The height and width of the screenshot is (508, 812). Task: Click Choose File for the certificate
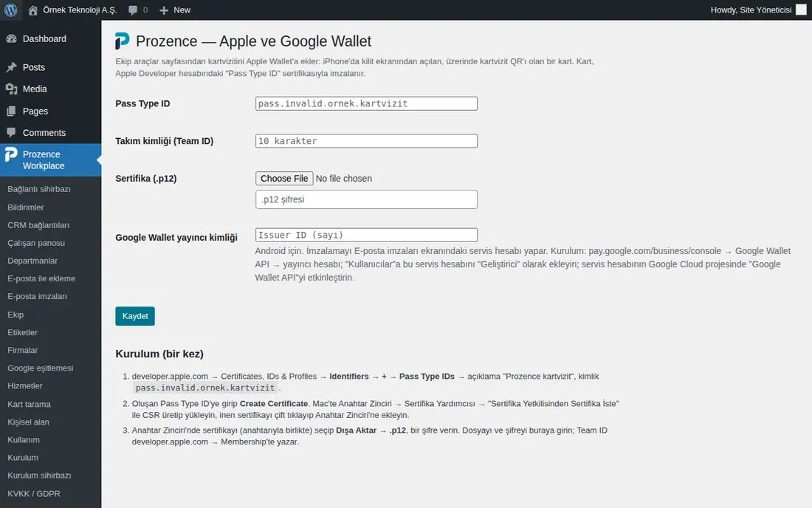click(284, 178)
